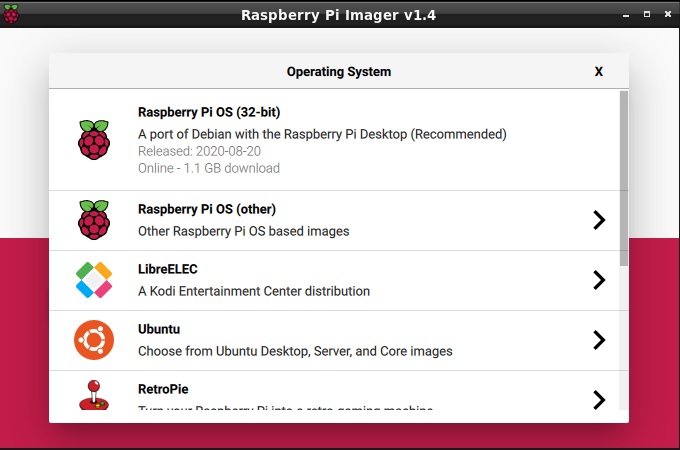Image resolution: width=680 pixels, height=450 pixels.
Task: Click 'Other Raspberry Pi OS based images' text
Action: (x=244, y=231)
